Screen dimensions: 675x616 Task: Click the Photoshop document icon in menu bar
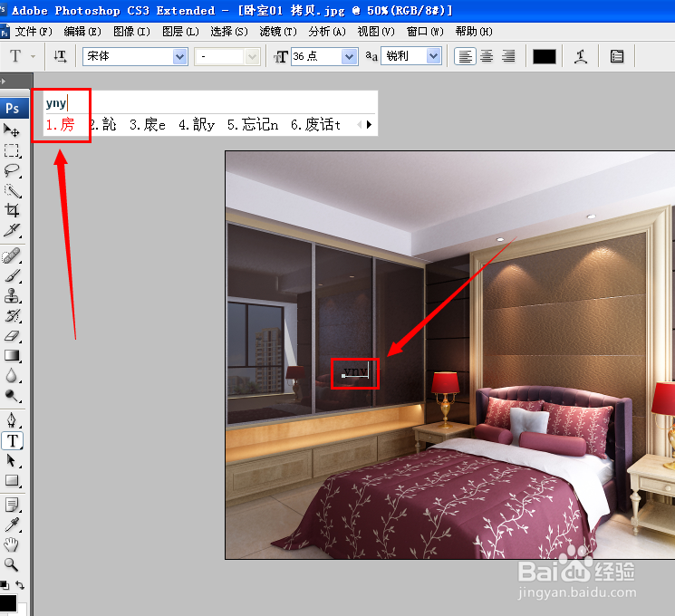(5, 32)
